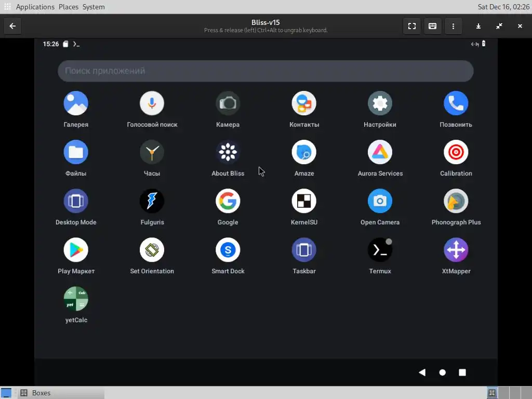The width and height of the screenshot is (532, 399).
Task: Open Set Orientation app
Action: point(152,250)
